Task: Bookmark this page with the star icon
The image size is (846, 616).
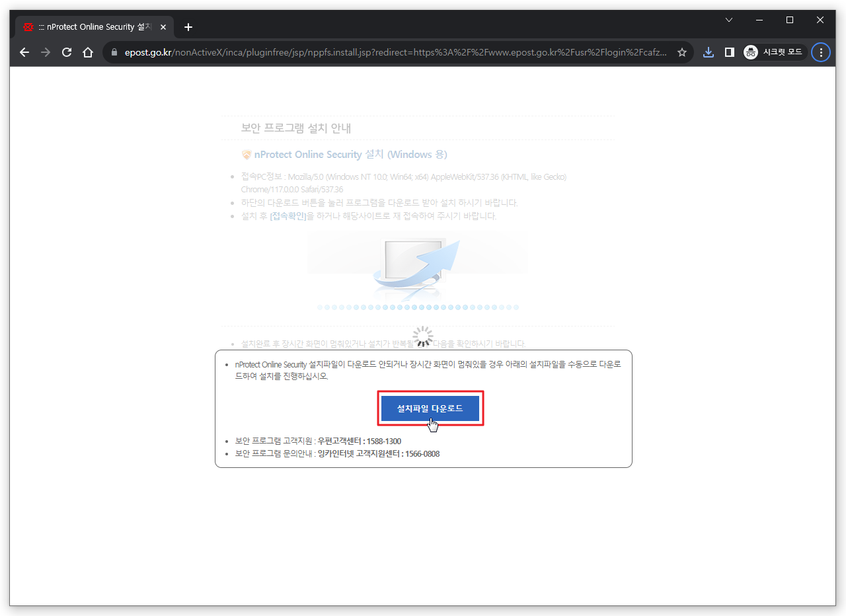Action: pyautogui.click(x=682, y=52)
